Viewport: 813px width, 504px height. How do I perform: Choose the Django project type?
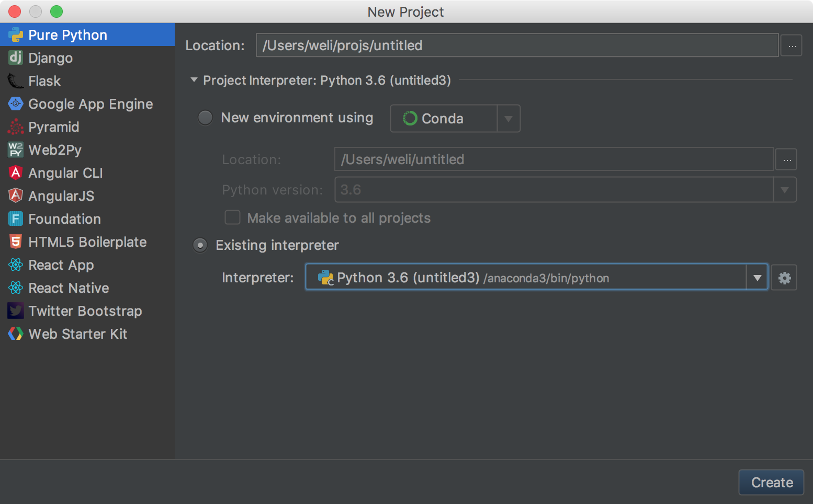coord(87,58)
